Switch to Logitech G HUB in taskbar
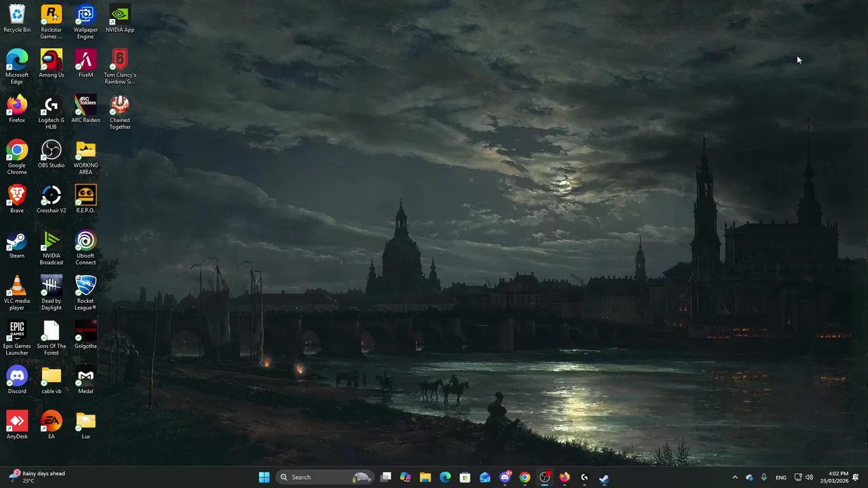Viewport: 868px width, 488px height. click(x=584, y=477)
